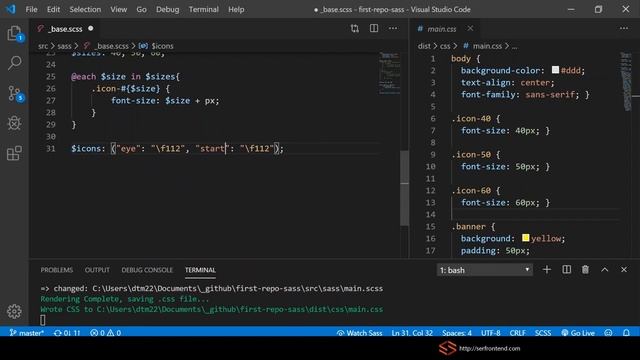640x360 pixels.
Task: Click the master branch indicator
Action: [x=27, y=333]
